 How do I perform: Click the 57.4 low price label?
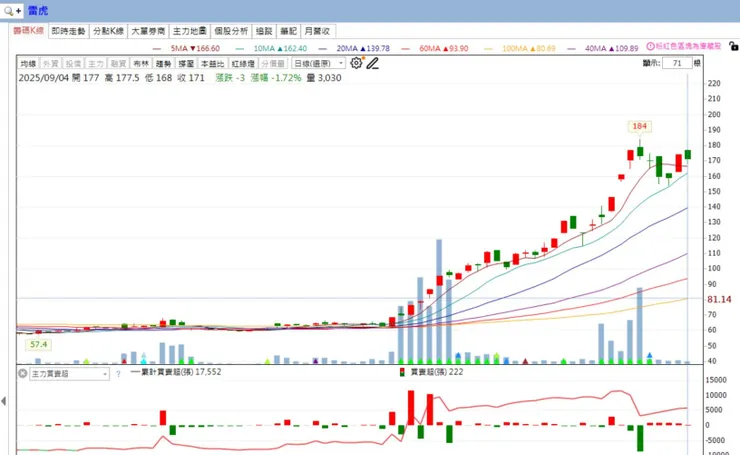point(38,345)
